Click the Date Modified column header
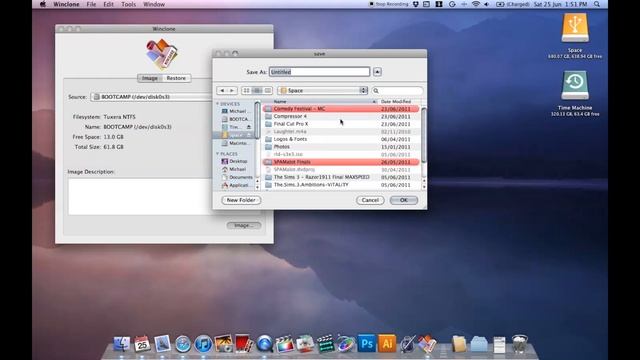Screen dimensions: 640x360 pos(399,101)
